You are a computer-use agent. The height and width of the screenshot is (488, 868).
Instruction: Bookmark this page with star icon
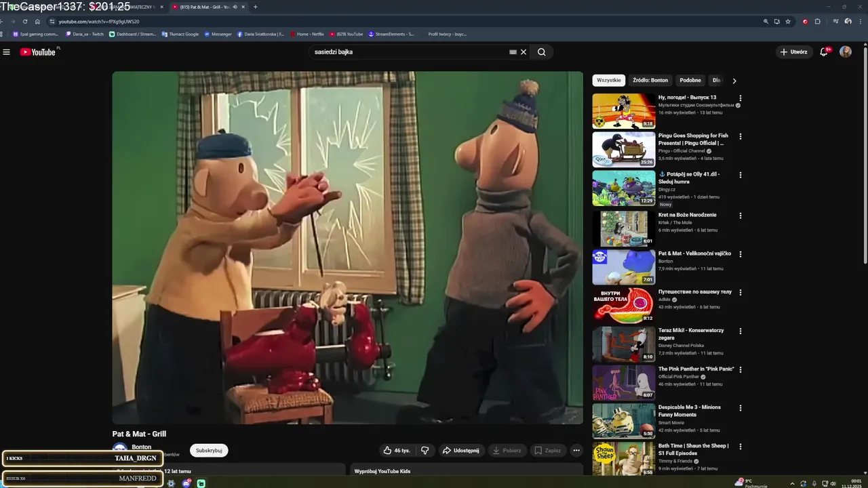click(x=788, y=21)
